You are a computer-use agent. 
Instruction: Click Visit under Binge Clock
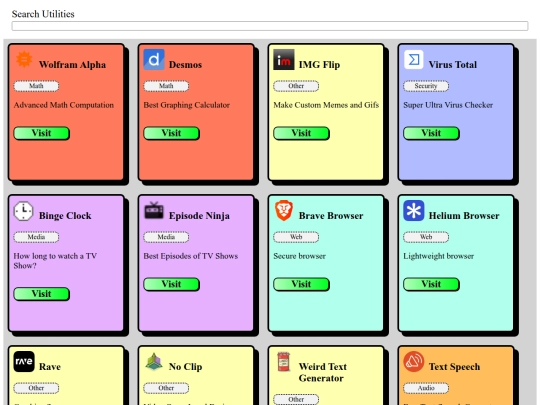tap(41, 294)
